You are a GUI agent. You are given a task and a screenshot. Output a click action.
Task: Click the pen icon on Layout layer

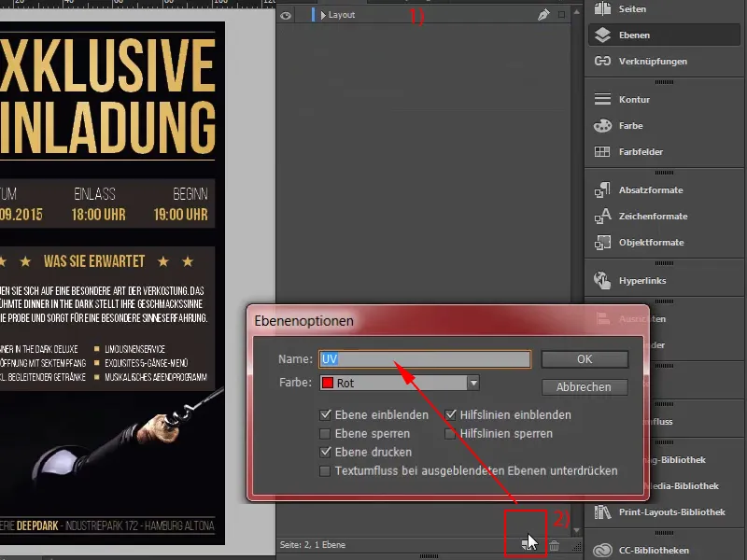pyautogui.click(x=543, y=15)
